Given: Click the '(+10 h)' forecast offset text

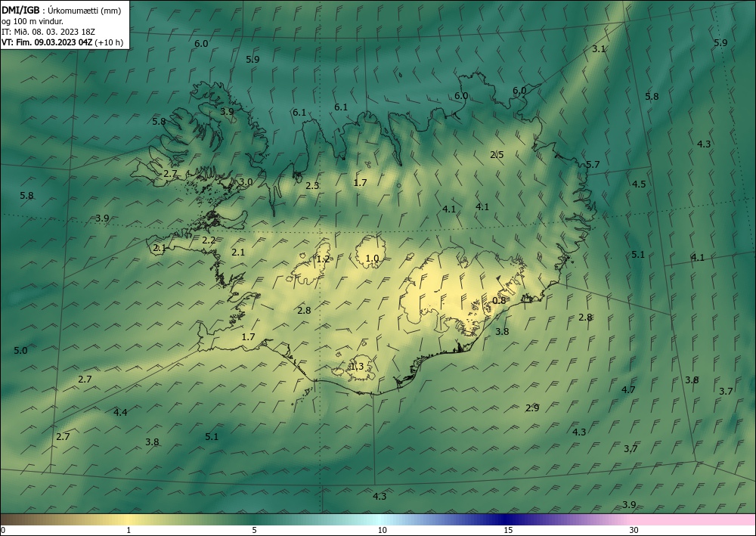Looking at the screenshot, I should click(x=109, y=42).
